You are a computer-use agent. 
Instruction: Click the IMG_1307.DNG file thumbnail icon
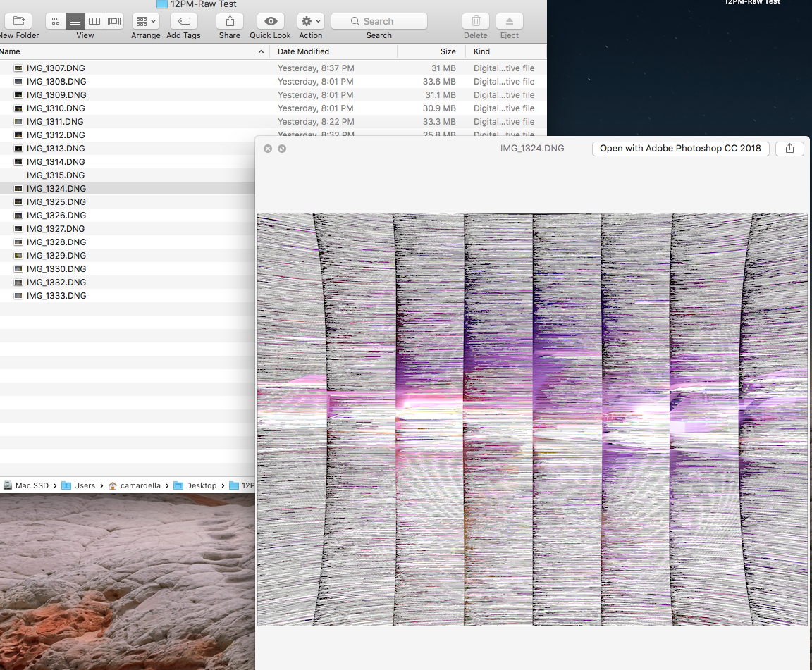18,68
